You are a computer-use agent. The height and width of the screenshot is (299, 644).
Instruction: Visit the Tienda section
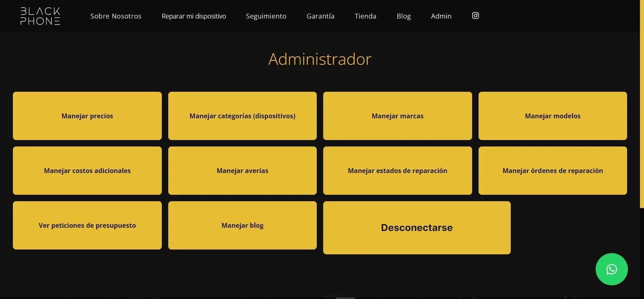point(365,16)
